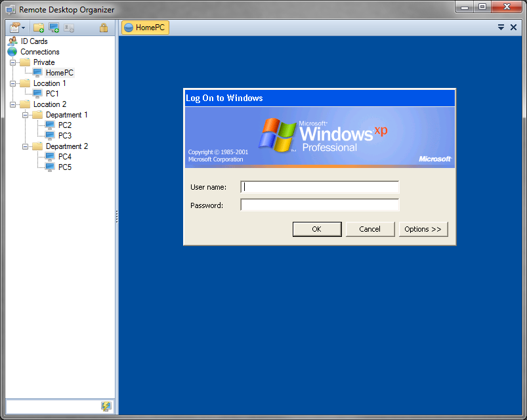Open the tab list dropdown arrow
This screenshot has height=420, width=527.
click(501, 28)
